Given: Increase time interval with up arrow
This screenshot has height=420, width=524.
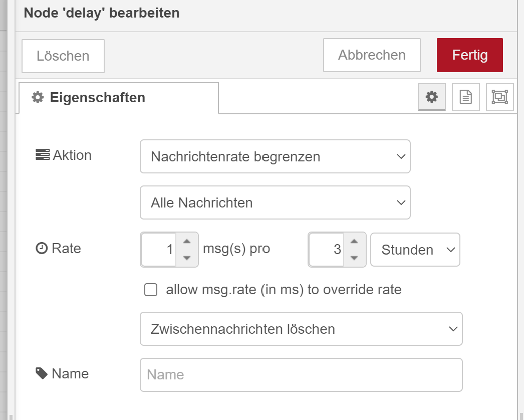Looking at the screenshot, I should (354, 242).
